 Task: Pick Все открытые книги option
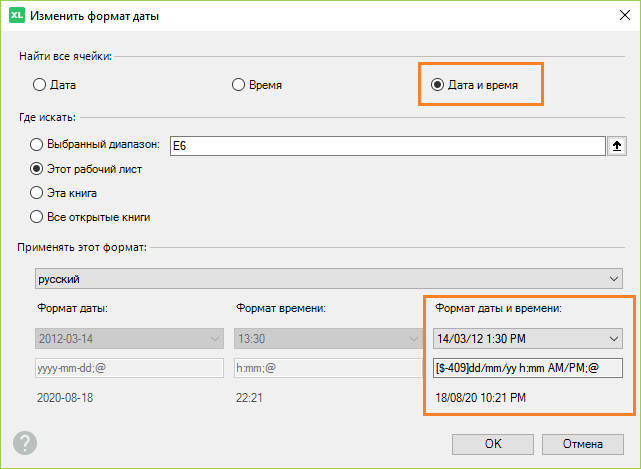[39, 216]
